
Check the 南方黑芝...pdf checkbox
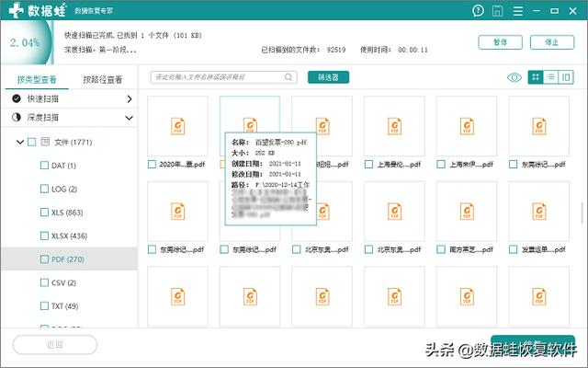441,249
